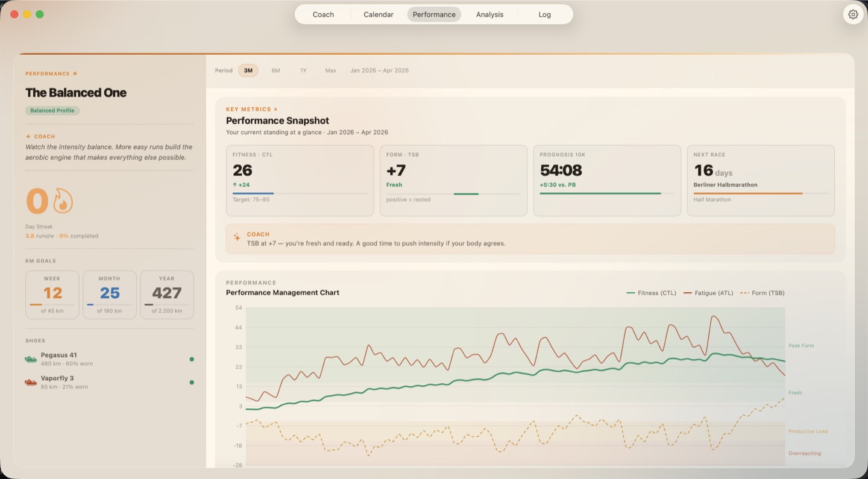This screenshot has height=479, width=868.
Task: Switch to the Calendar tab
Action: tap(378, 14)
